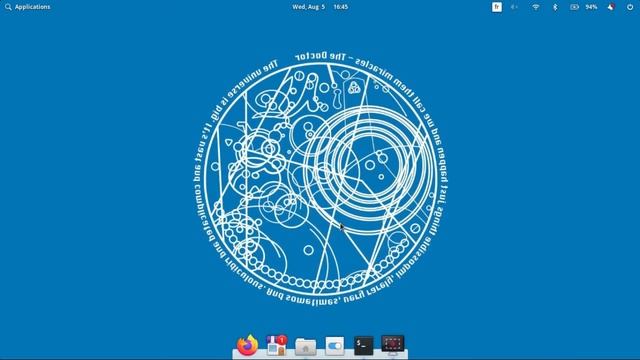Launch the Terminal from the dock

click(x=363, y=346)
